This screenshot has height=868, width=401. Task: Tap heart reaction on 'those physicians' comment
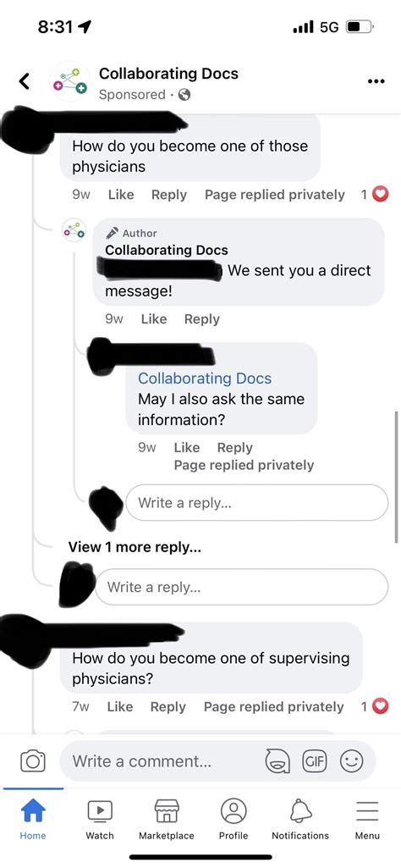point(381,194)
